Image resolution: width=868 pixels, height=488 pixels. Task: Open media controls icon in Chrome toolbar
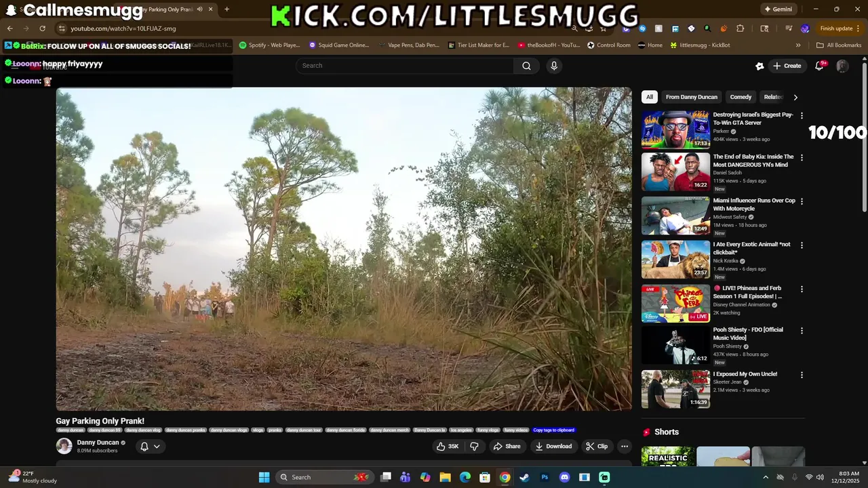789,28
